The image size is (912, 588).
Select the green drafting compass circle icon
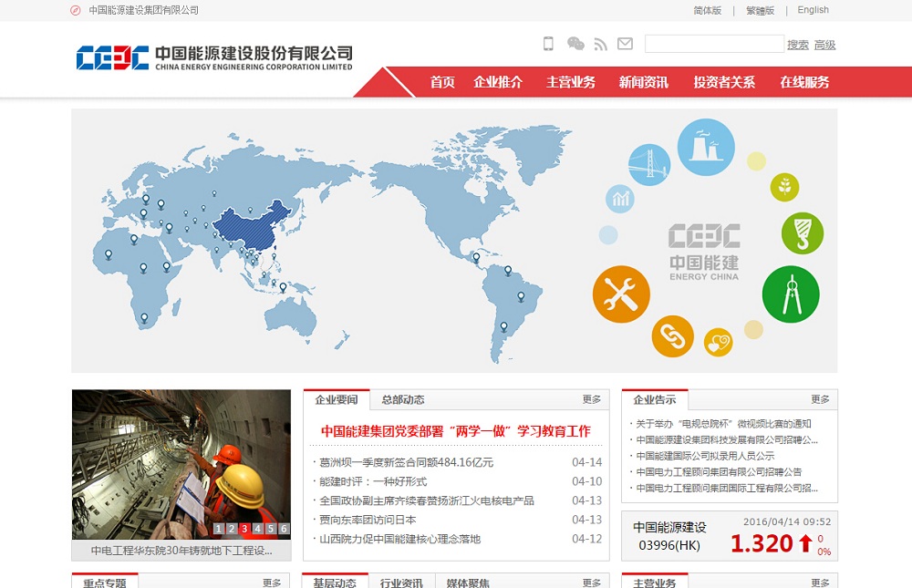pos(791,294)
